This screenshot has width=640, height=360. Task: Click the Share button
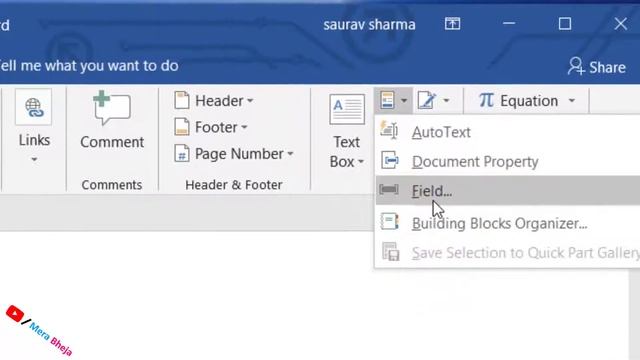[x=596, y=67]
